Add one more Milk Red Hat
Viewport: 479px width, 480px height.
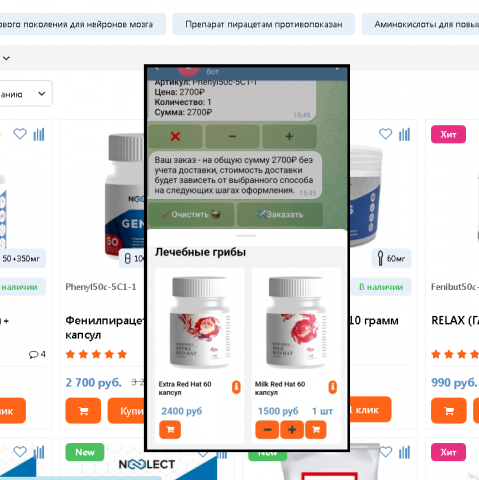(292, 430)
